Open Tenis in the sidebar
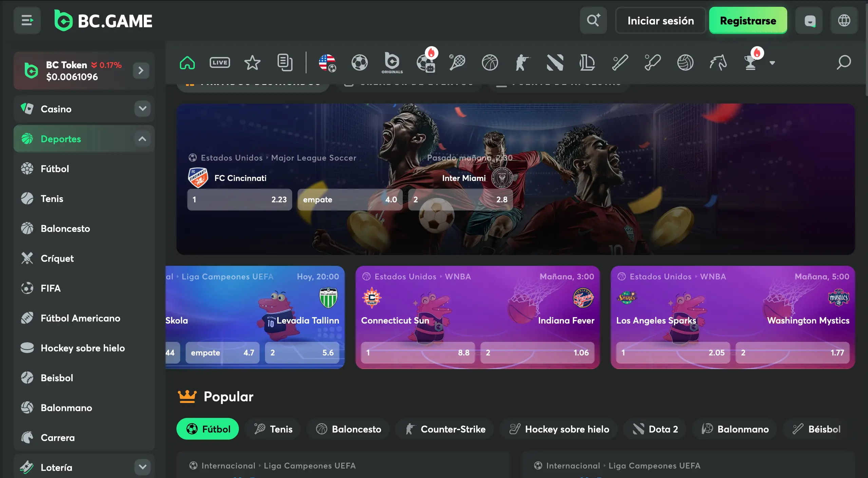Viewport: 868px width, 478px height. pos(84,199)
